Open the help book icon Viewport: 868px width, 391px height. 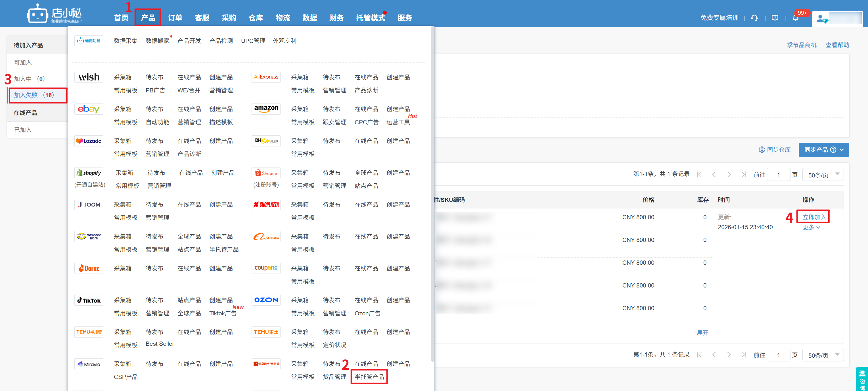pos(775,18)
